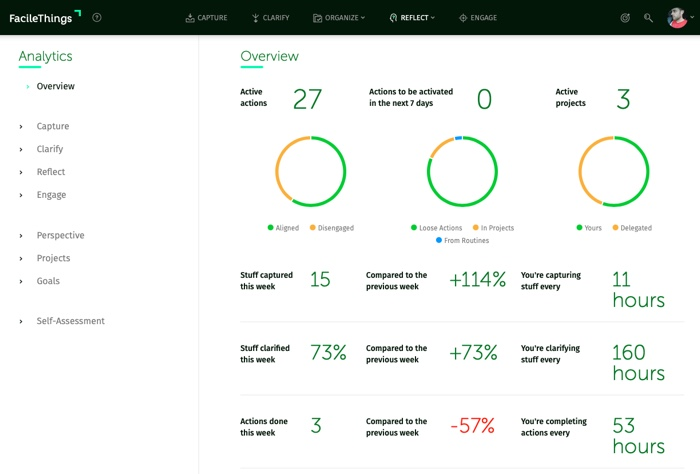
Task: Open the goals target icon
Action: pyautogui.click(x=625, y=18)
